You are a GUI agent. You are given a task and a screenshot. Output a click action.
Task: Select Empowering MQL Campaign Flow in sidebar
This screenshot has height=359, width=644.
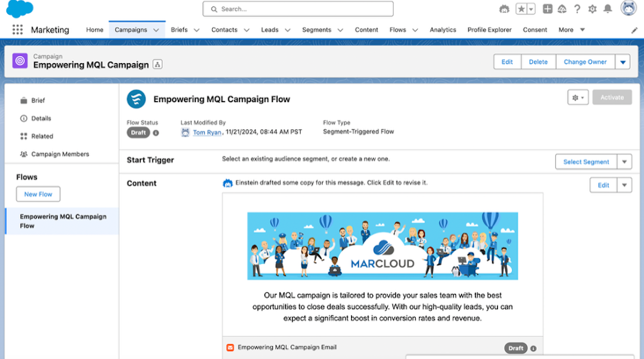click(62, 221)
